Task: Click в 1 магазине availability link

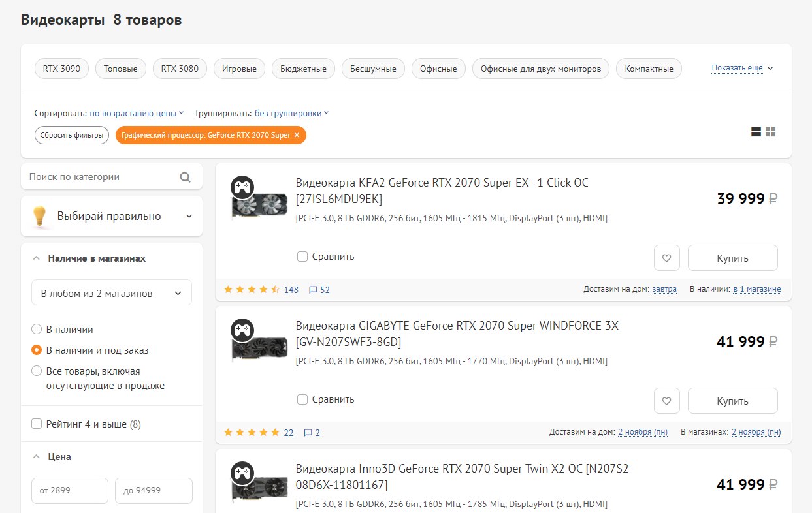Action: 757,289
